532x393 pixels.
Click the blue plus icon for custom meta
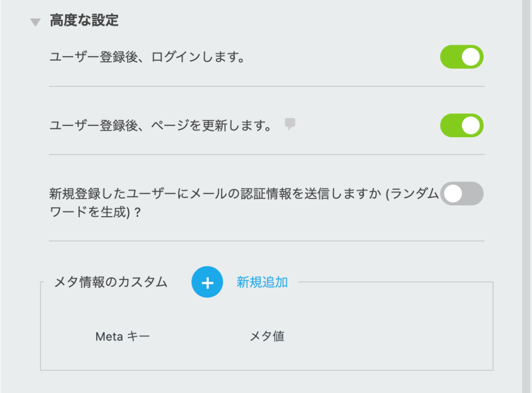click(207, 282)
